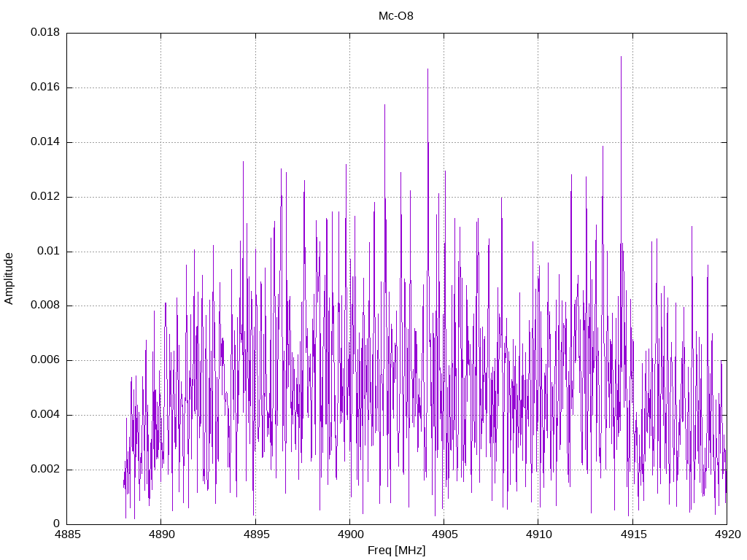Click the 4905 x-axis tick label
Screen dimensions: 747x560
pyautogui.click(x=444, y=534)
